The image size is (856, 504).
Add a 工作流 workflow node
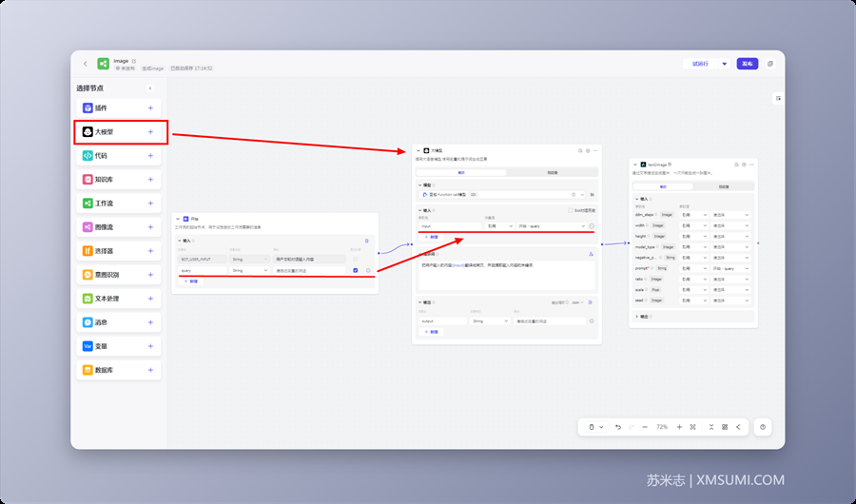[x=150, y=204]
